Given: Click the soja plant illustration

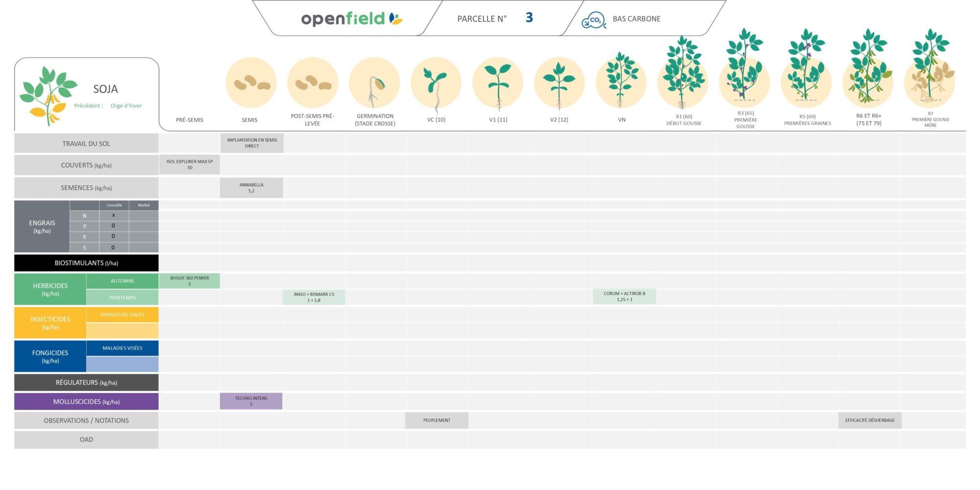Looking at the screenshot, I should (x=48, y=95).
